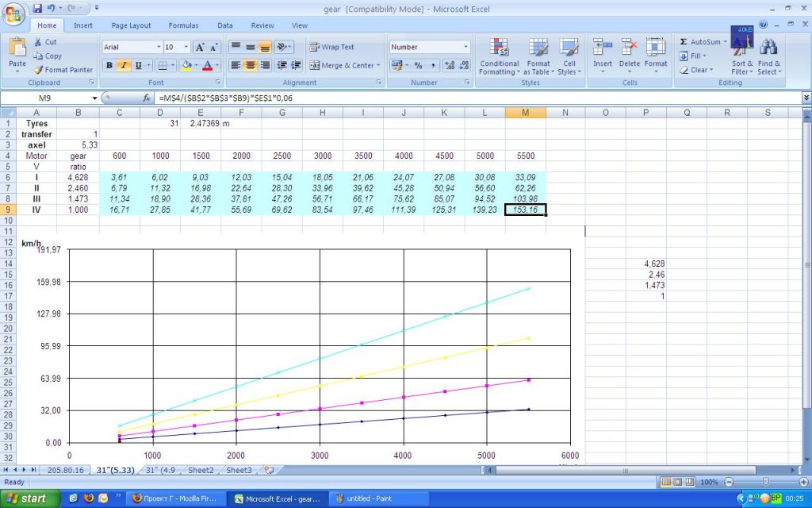Toggle Wrap Text for the cell
This screenshot has width=812, height=508.
pyautogui.click(x=332, y=47)
